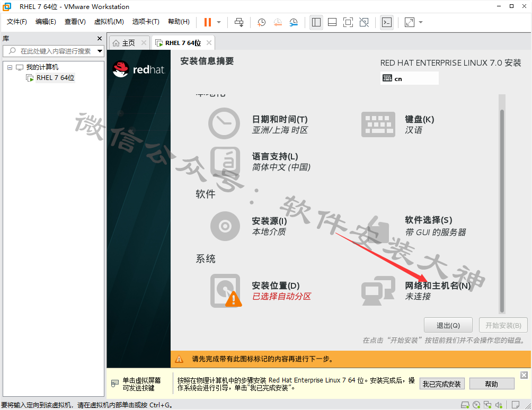The image size is (532, 410).
Task: Open the 虚拟机(M) menu
Action: click(109, 22)
